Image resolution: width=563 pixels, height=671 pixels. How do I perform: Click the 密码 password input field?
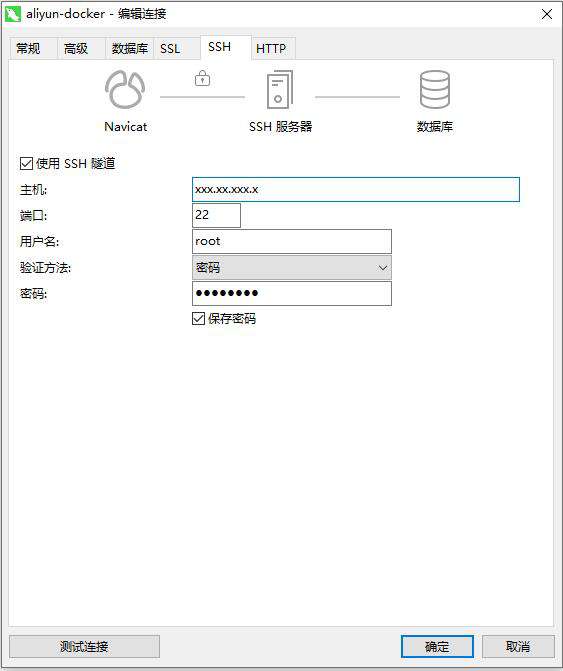pos(292,294)
